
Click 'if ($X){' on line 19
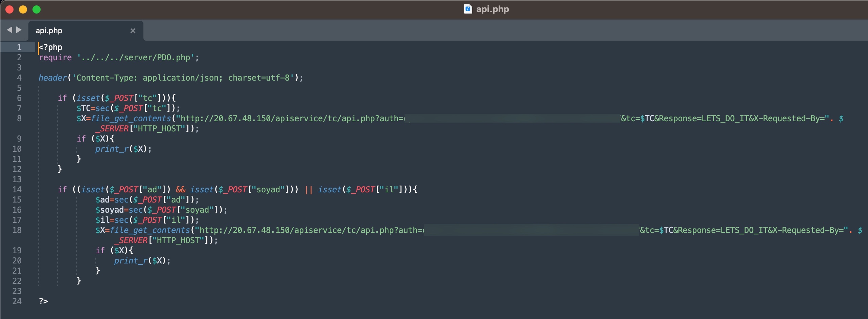[114, 251]
